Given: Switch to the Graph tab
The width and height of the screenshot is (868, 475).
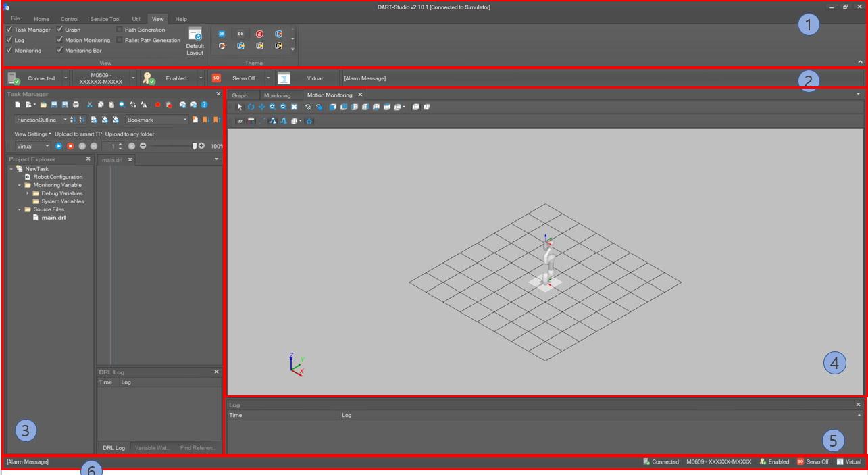Looking at the screenshot, I should pos(240,95).
